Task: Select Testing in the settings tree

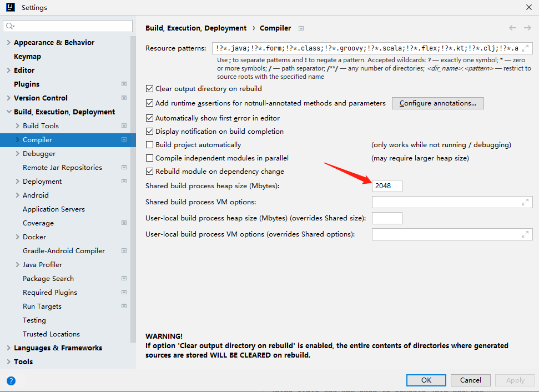Action: click(34, 320)
